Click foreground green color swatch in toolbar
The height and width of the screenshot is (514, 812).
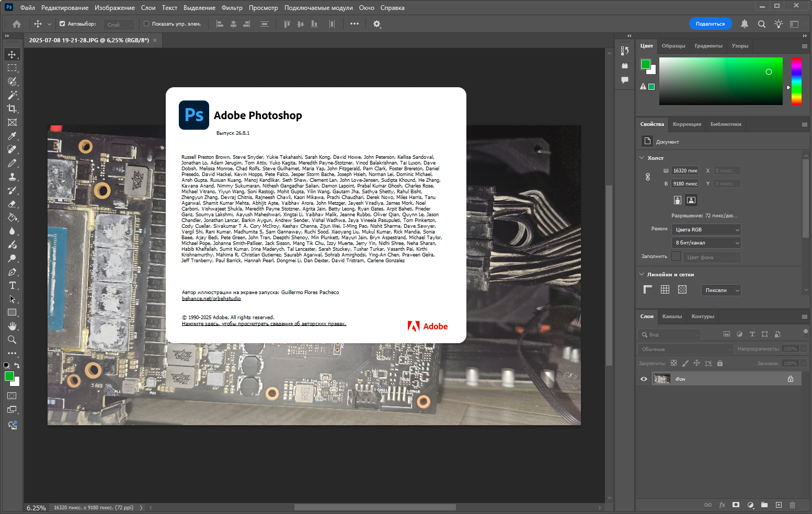tap(9, 376)
